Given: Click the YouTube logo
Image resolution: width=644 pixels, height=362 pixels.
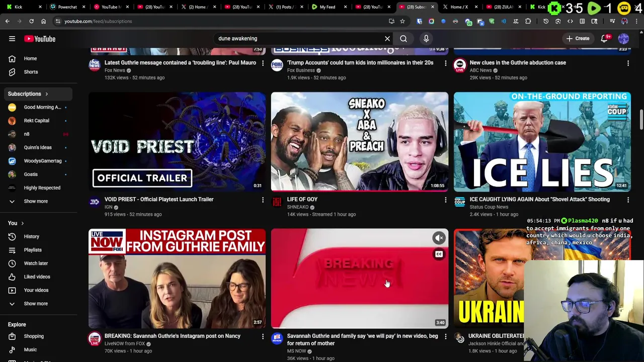Looking at the screenshot, I should tap(40, 39).
